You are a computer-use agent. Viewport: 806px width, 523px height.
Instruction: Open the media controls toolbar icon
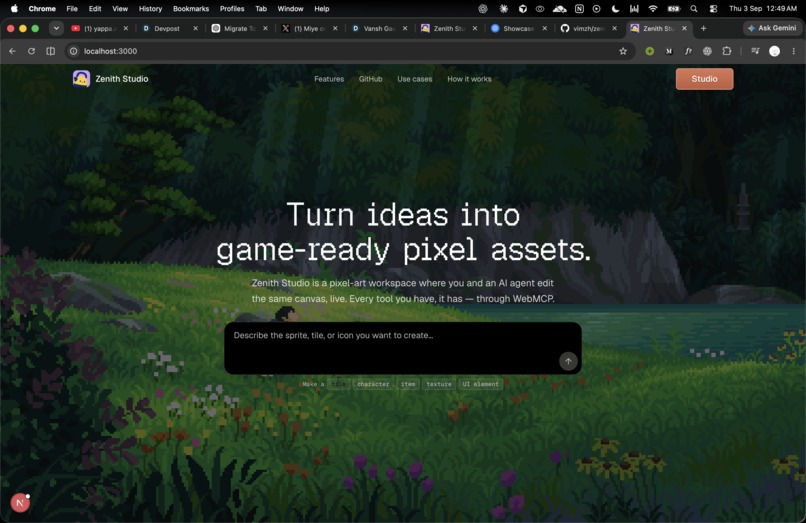[x=755, y=51]
